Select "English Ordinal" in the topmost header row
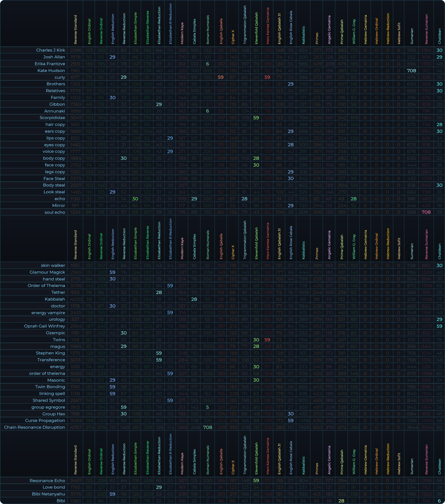 click(89, 31)
